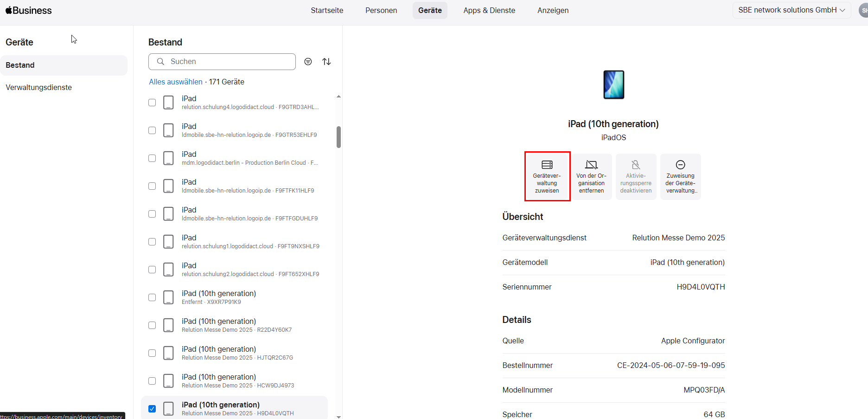Uncheck the selected H9D4L0VQTH iPad checkbox
Viewport: 868px width, 419px height.
point(152,409)
